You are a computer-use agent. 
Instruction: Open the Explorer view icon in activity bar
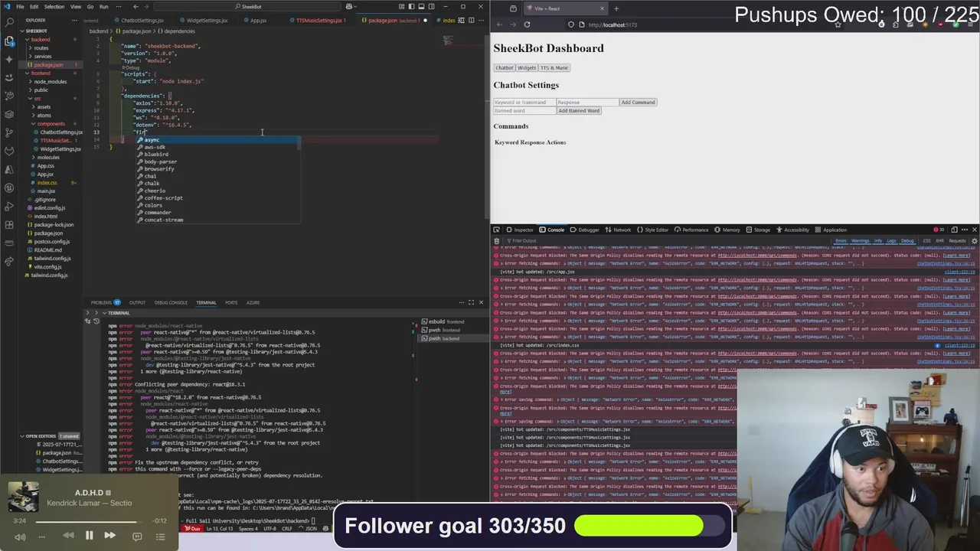9,41
